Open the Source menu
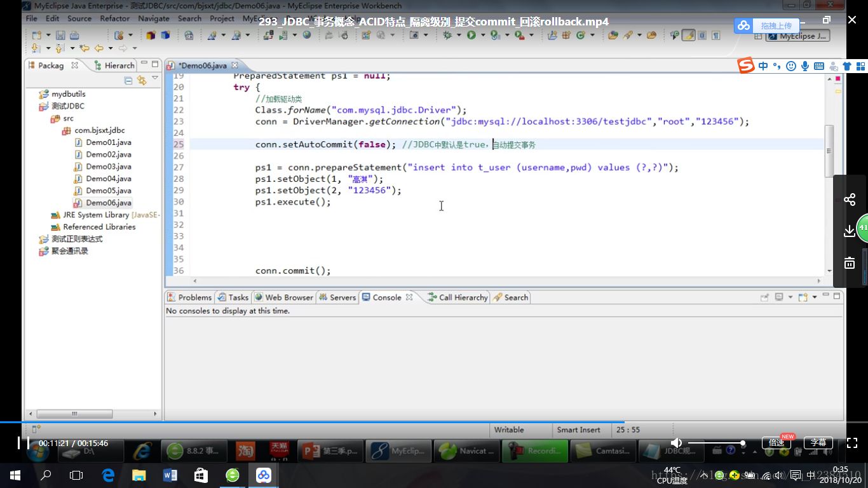 point(79,18)
